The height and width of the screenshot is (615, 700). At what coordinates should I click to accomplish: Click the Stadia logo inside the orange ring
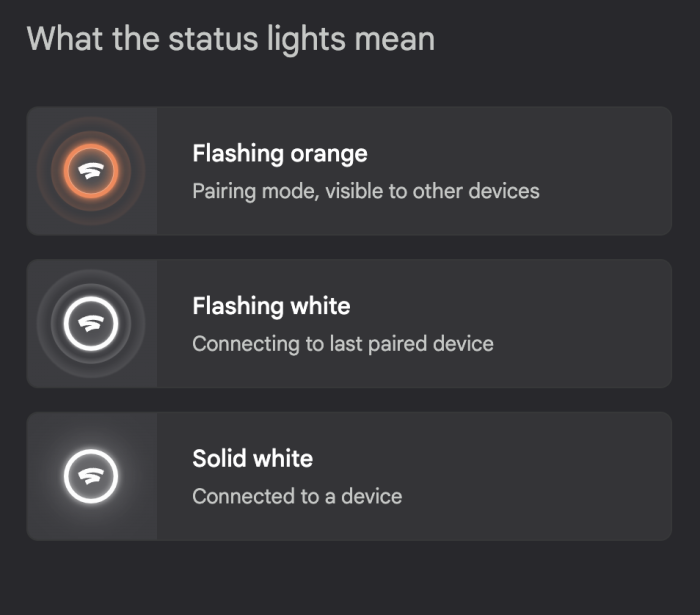pyautogui.click(x=91, y=170)
